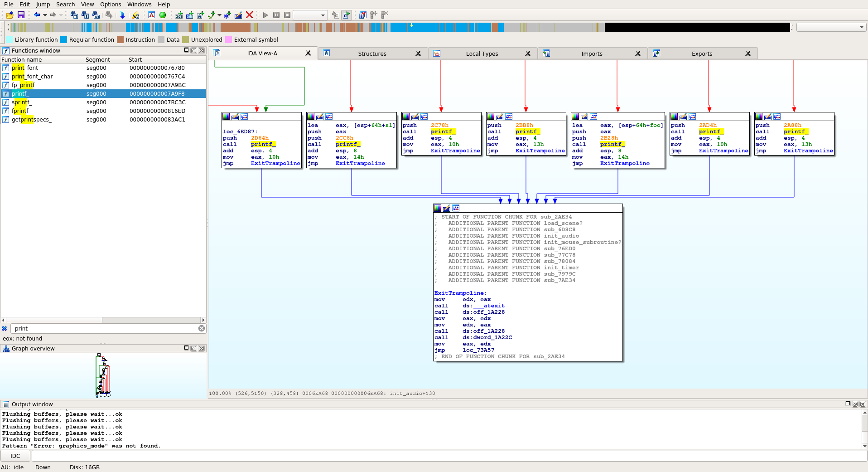Click the Search for immediate value binoculars icon
This screenshot has height=472, width=868.
[74, 15]
